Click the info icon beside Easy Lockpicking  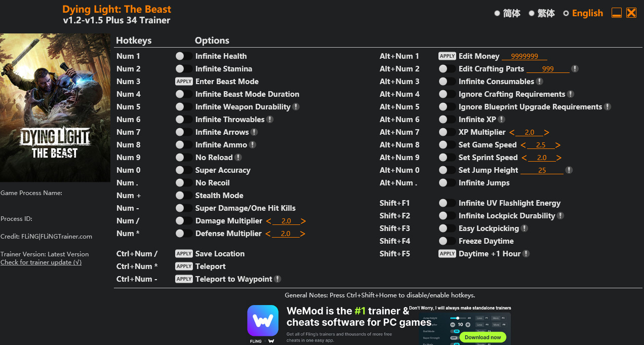coord(525,228)
